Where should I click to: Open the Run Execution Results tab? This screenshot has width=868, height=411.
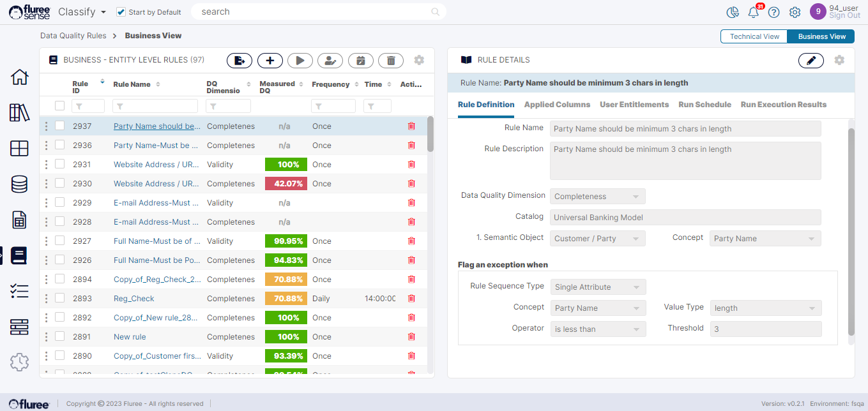click(783, 105)
